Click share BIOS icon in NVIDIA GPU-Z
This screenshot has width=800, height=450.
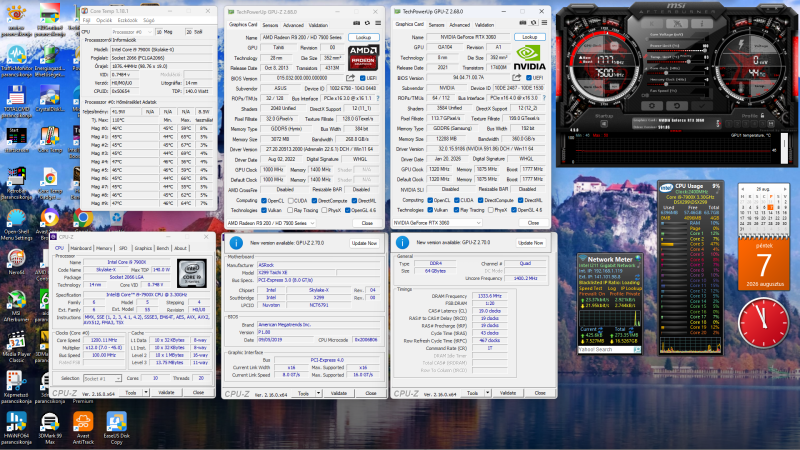517,78
